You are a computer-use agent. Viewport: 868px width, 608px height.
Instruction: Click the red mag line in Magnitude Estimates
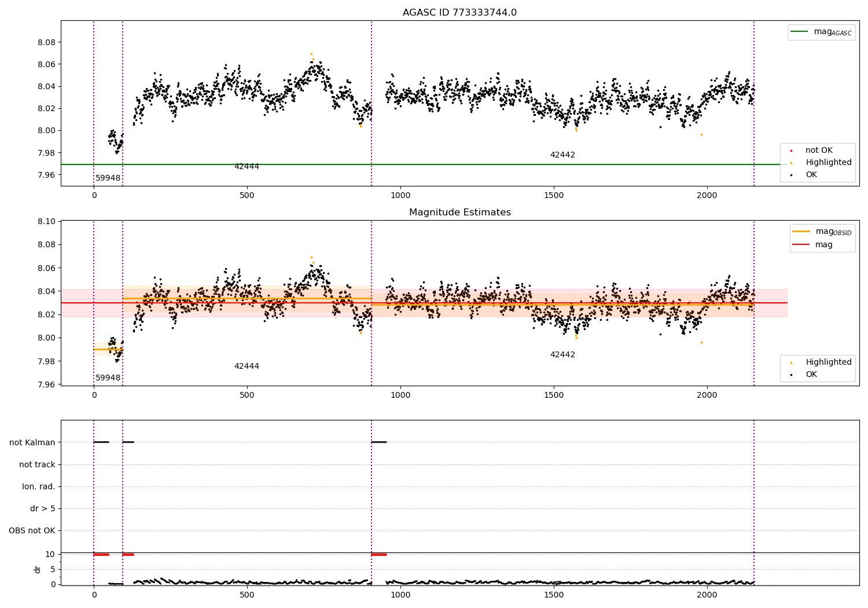click(424, 303)
